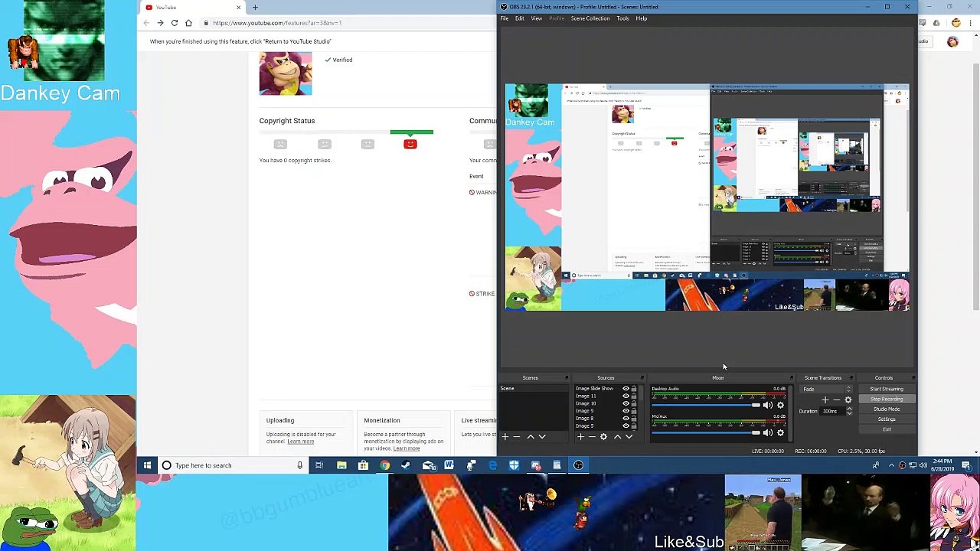Open the File menu in OBS

tap(505, 18)
